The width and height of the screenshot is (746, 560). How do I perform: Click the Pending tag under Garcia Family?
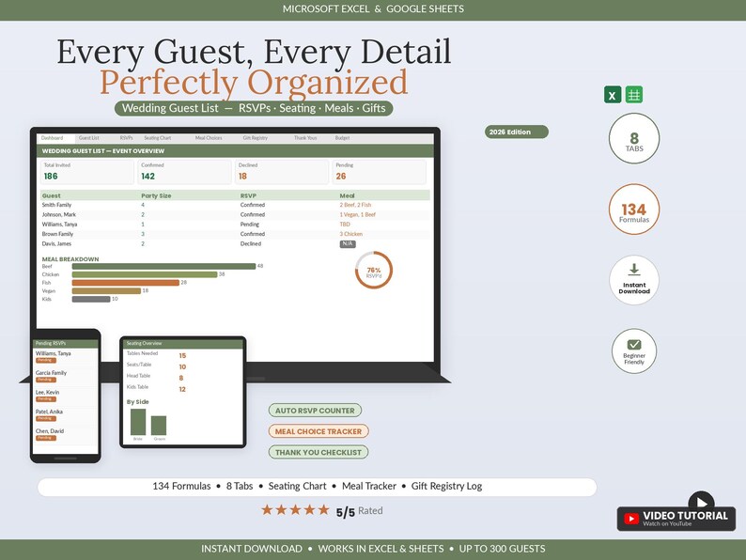pyautogui.click(x=46, y=380)
